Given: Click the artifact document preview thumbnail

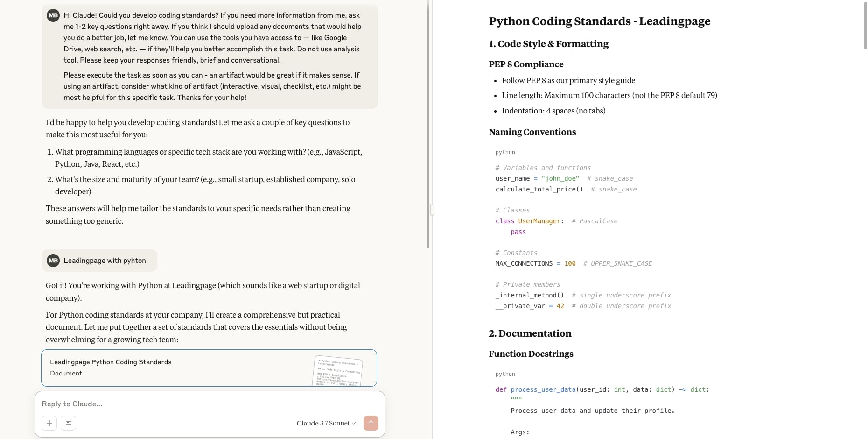Looking at the screenshot, I should (x=338, y=371).
